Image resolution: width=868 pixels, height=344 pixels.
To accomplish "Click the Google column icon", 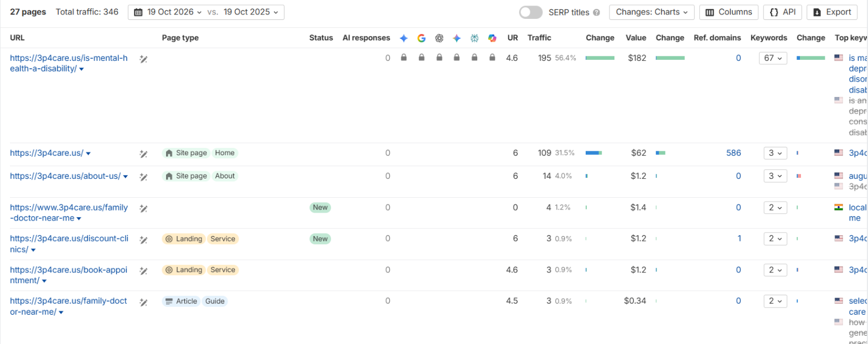I will [421, 38].
